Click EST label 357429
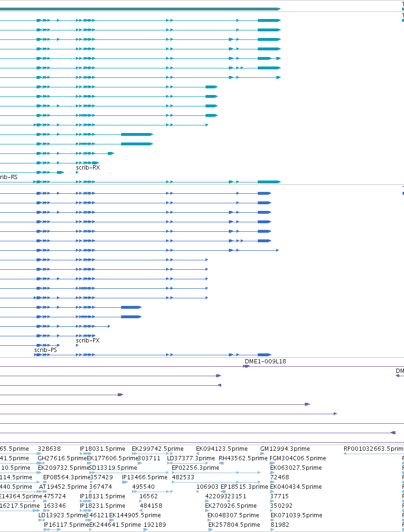This screenshot has width=404, height=532. coord(102,477)
